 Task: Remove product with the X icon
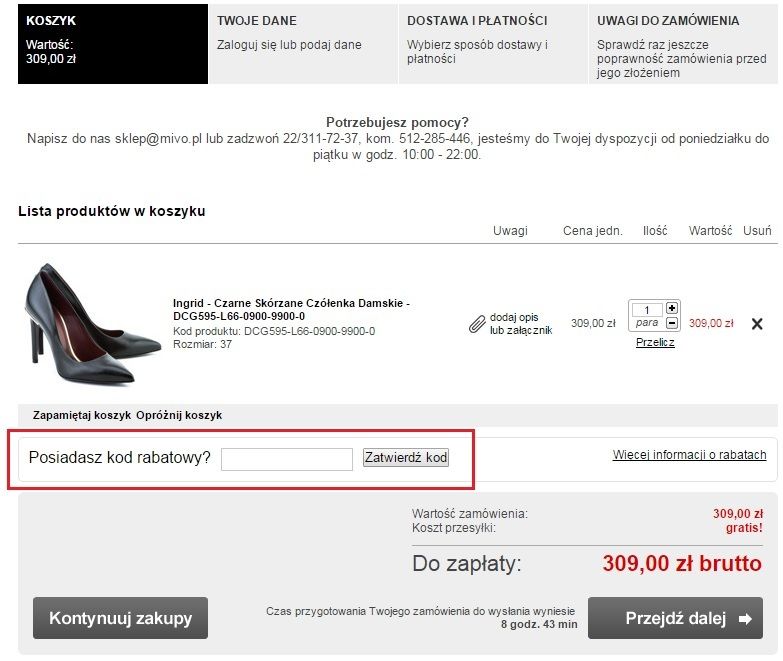757,324
